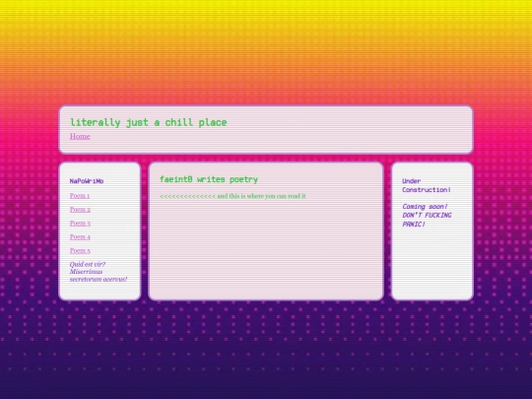Click the Latin quote 'Quid est vir?' text
Image resolution: width=532 pixels, height=399 pixels.
88,264
